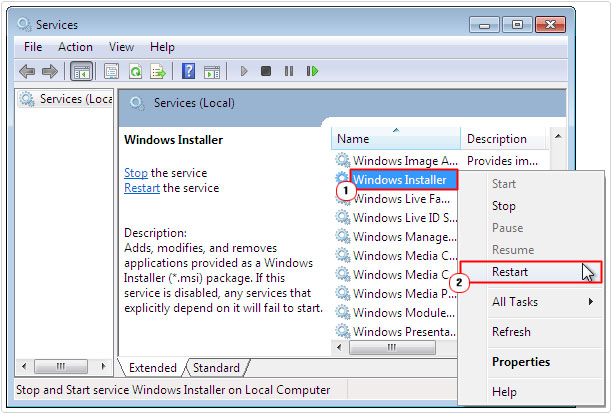
Task: Click gear icon beside Windows Image A...
Action: [x=343, y=160]
